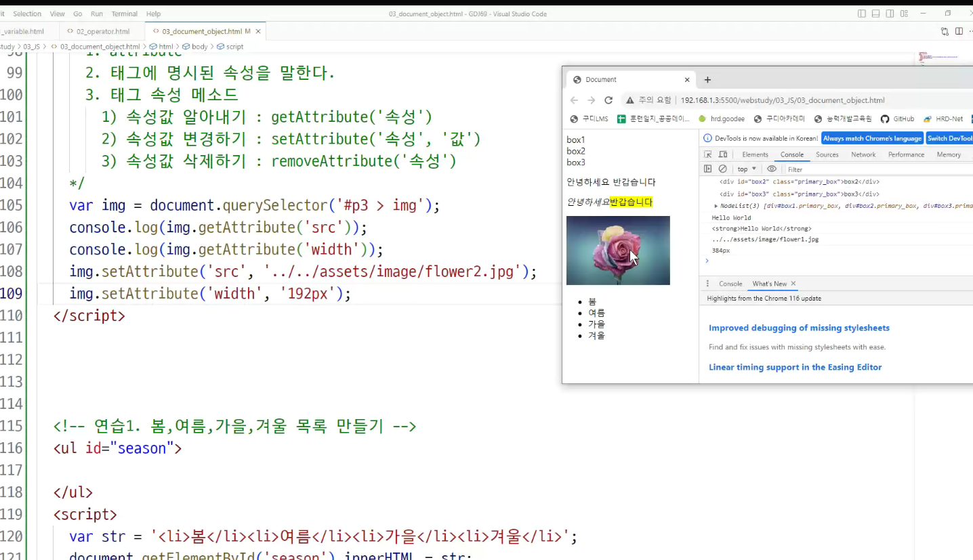Open the HRD-Net bookmark

coord(943,119)
